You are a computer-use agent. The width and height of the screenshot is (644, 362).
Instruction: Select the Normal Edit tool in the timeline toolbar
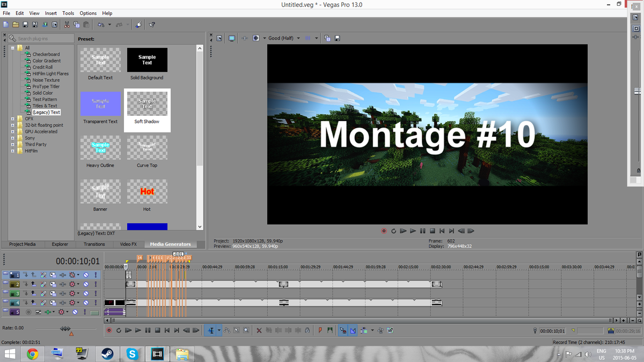tap(211, 330)
